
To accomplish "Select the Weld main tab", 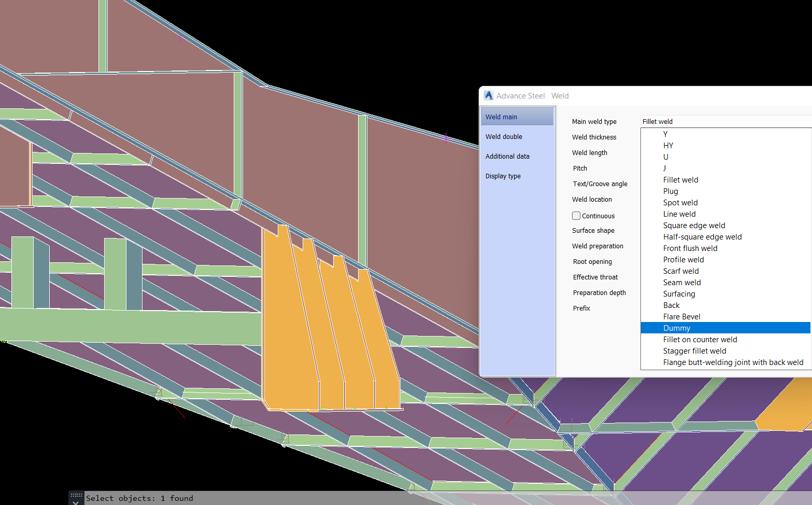I will click(501, 117).
